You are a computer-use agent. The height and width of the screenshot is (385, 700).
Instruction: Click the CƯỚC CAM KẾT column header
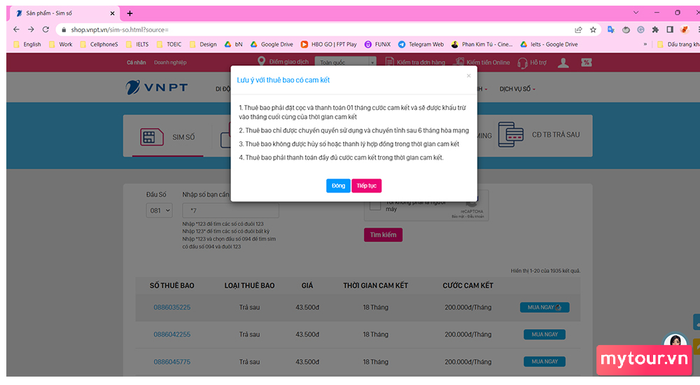468,285
